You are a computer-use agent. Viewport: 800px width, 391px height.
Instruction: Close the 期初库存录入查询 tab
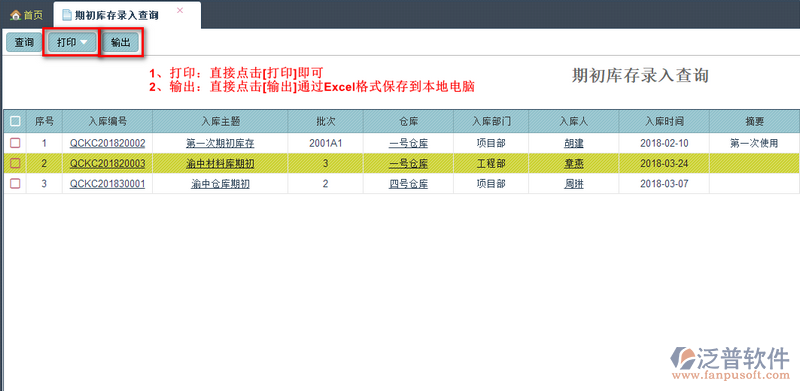pyautogui.click(x=180, y=10)
